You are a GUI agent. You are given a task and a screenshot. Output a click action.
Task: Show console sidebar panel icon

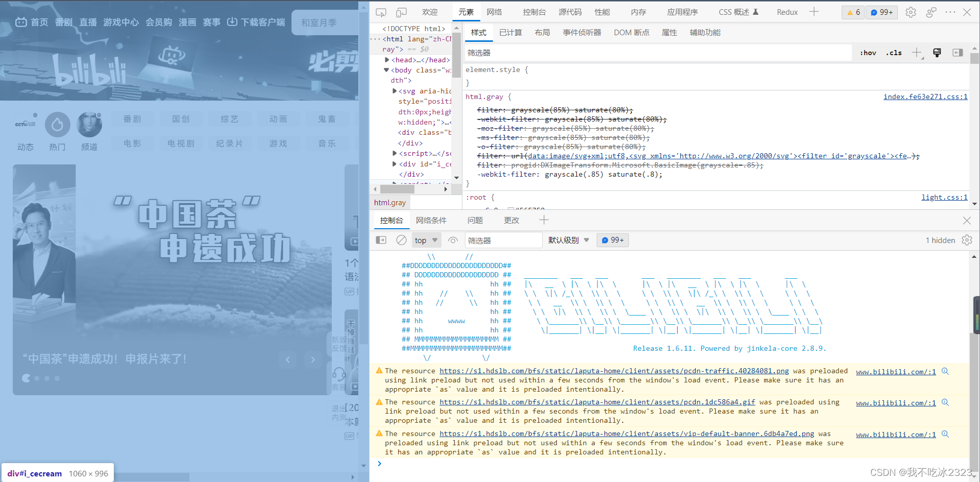(x=381, y=240)
